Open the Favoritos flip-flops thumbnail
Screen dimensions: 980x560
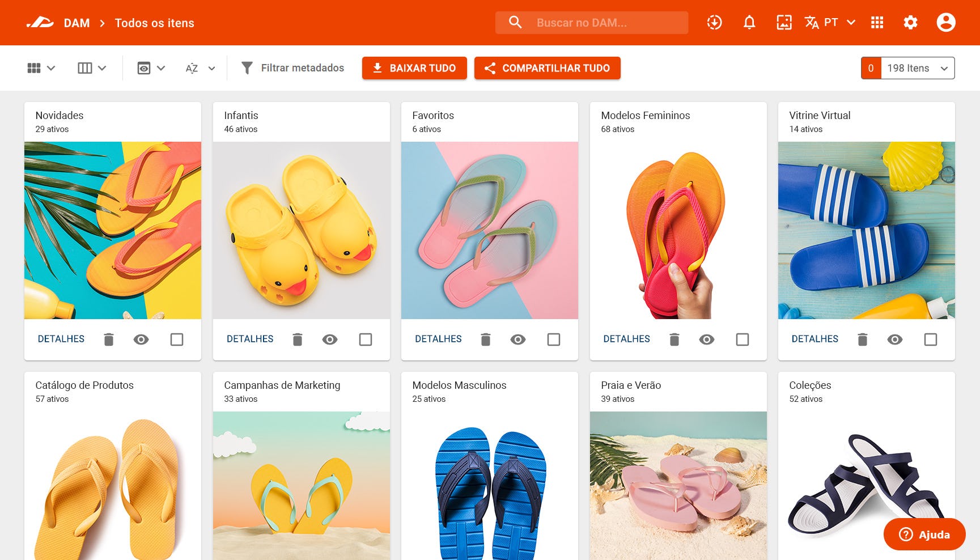[x=490, y=230]
